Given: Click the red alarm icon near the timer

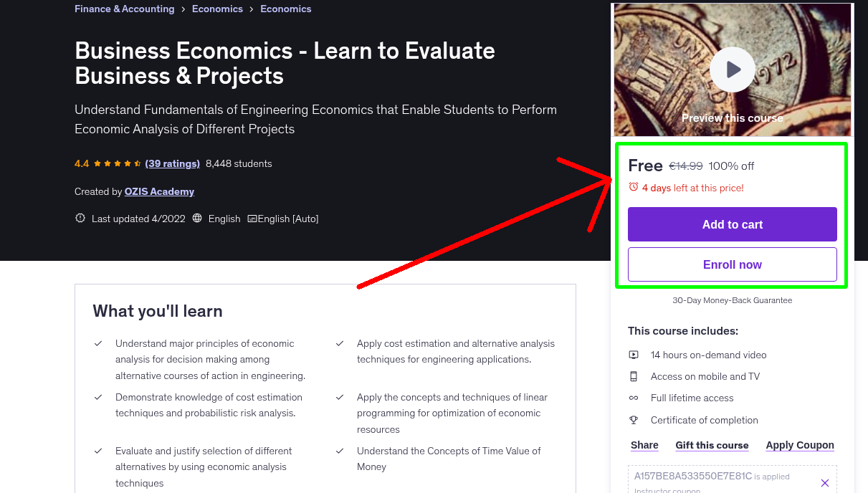Looking at the screenshot, I should (x=634, y=187).
